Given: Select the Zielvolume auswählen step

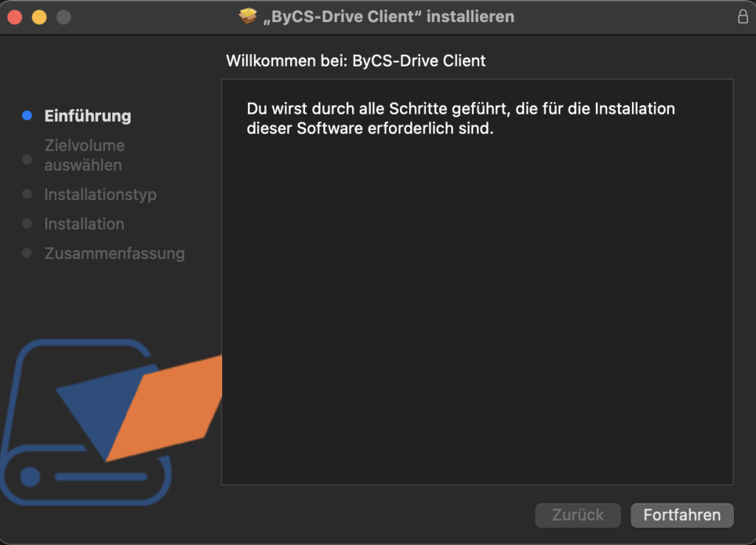Looking at the screenshot, I should (85, 155).
